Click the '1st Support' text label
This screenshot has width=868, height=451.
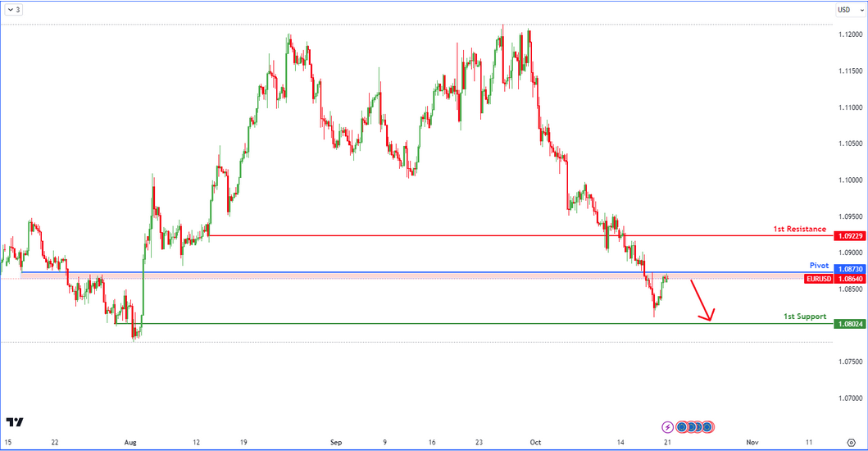(805, 317)
